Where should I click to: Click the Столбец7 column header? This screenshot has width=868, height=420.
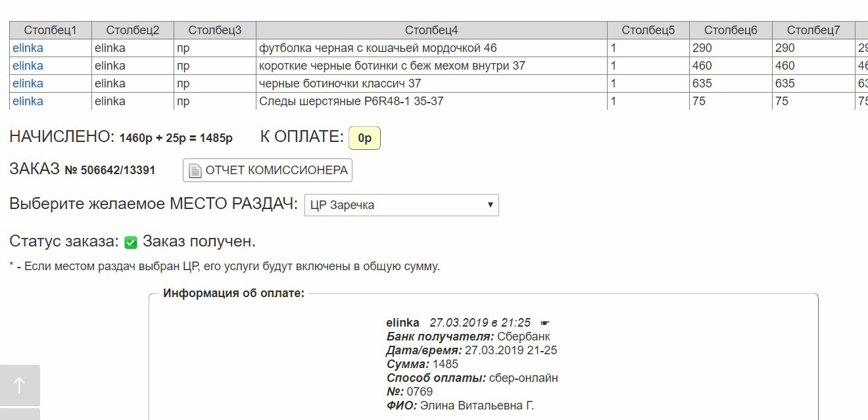point(813,30)
